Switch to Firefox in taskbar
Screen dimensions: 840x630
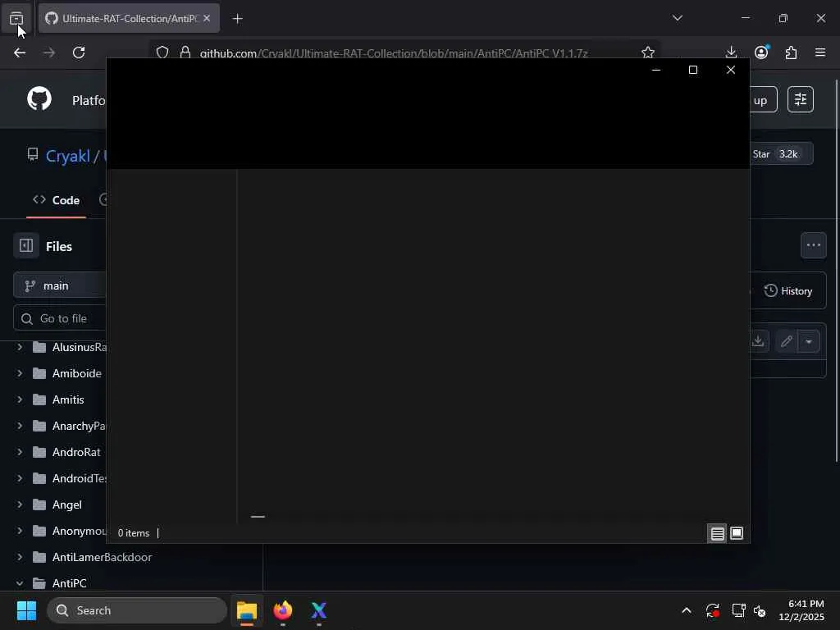[283, 610]
